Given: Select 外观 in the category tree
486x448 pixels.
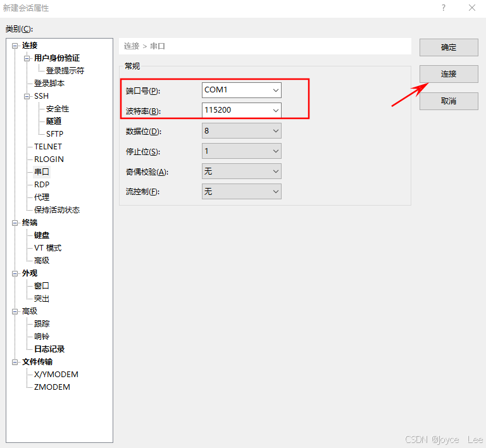Looking at the screenshot, I should pyautogui.click(x=30, y=273).
